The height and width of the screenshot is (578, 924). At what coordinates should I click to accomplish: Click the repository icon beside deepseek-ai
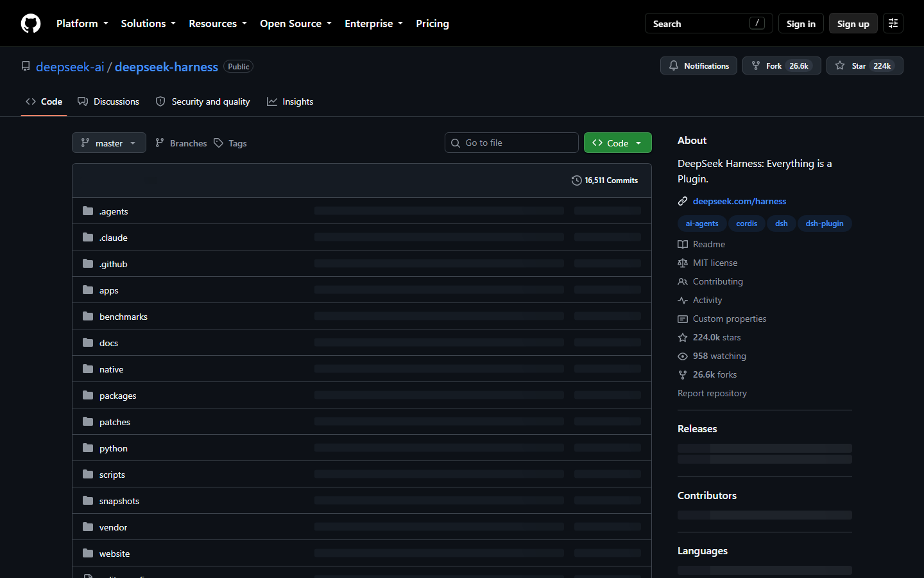click(26, 67)
